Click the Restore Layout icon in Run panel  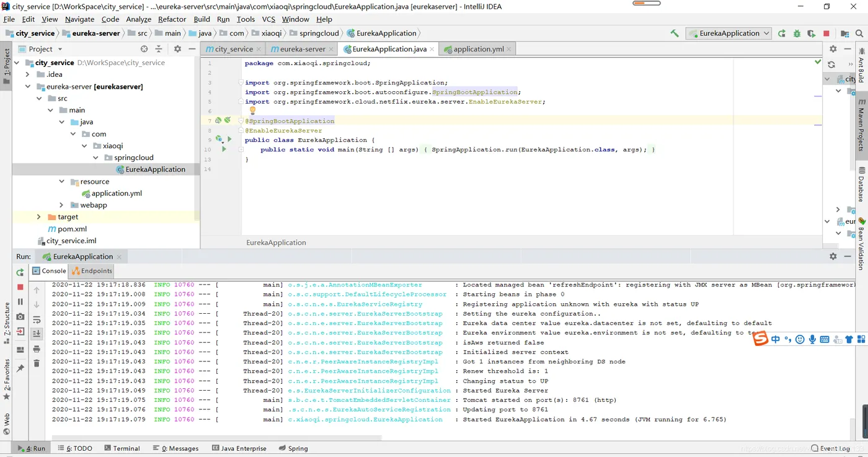(x=20, y=349)
